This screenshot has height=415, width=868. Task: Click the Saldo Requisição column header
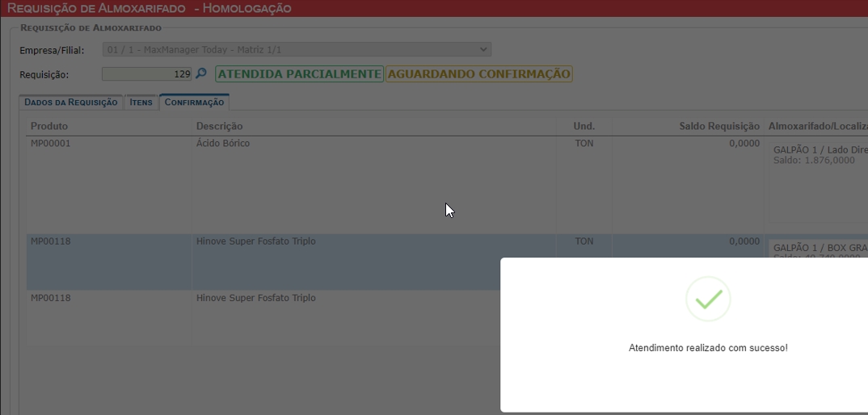[x=719, y=127]
